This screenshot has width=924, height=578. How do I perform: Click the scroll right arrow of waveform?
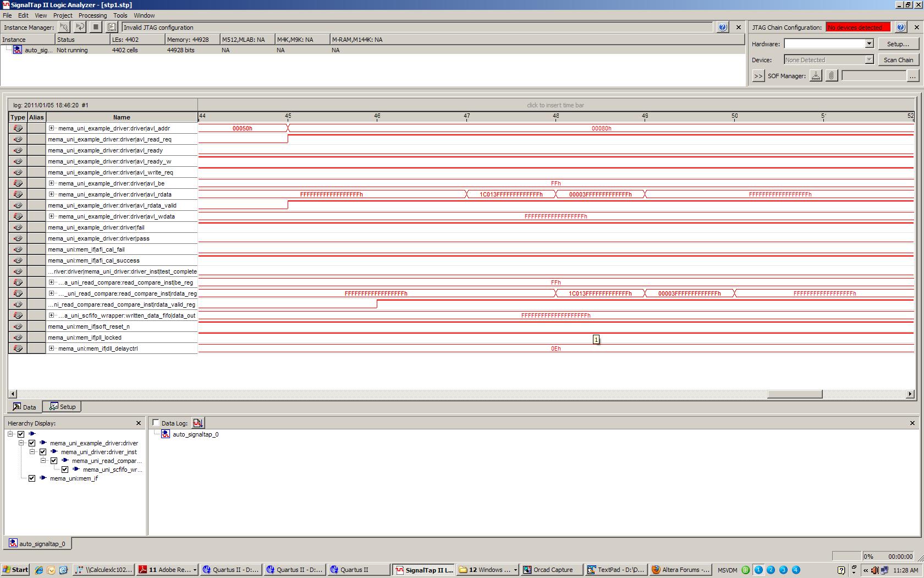[x=910, y=394]
